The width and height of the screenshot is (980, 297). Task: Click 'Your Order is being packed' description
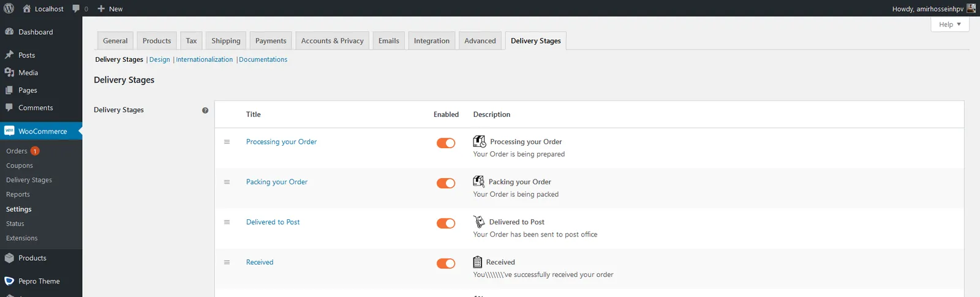tap(516, 194)
